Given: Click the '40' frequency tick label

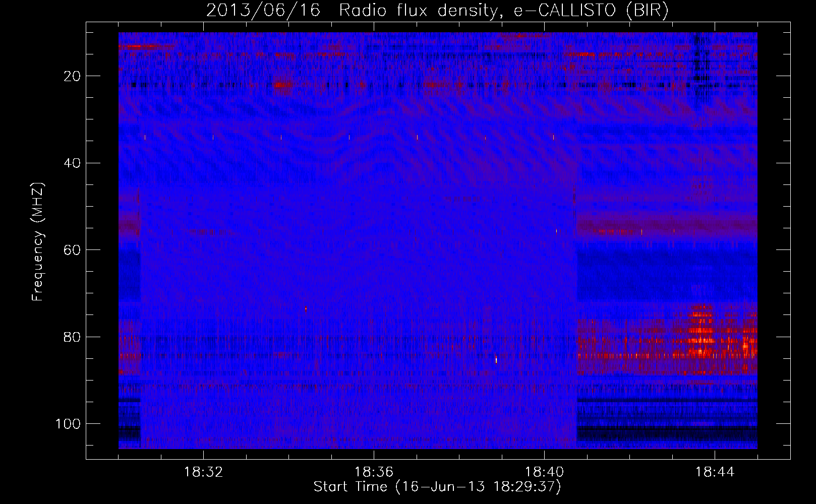Looking at the screenshot, I should click(x=72, y=163).
